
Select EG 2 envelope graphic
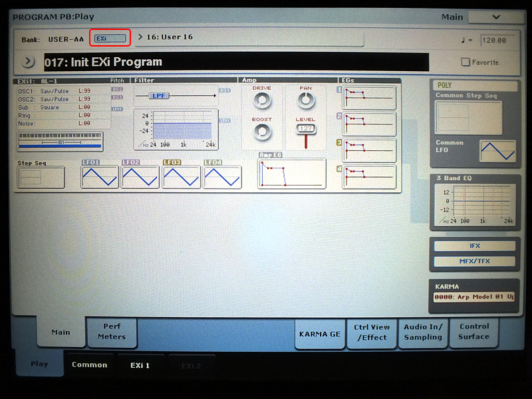pyautogui.click(x=369, y=124)
